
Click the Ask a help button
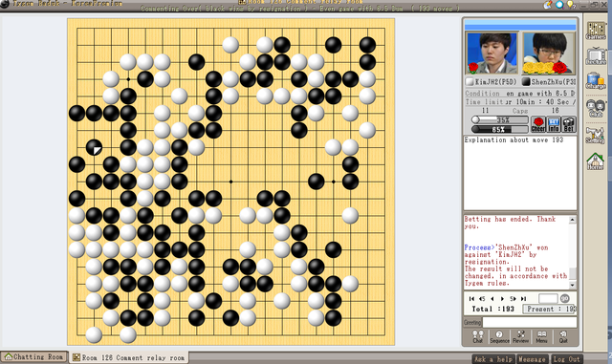(x=493, y=359)
